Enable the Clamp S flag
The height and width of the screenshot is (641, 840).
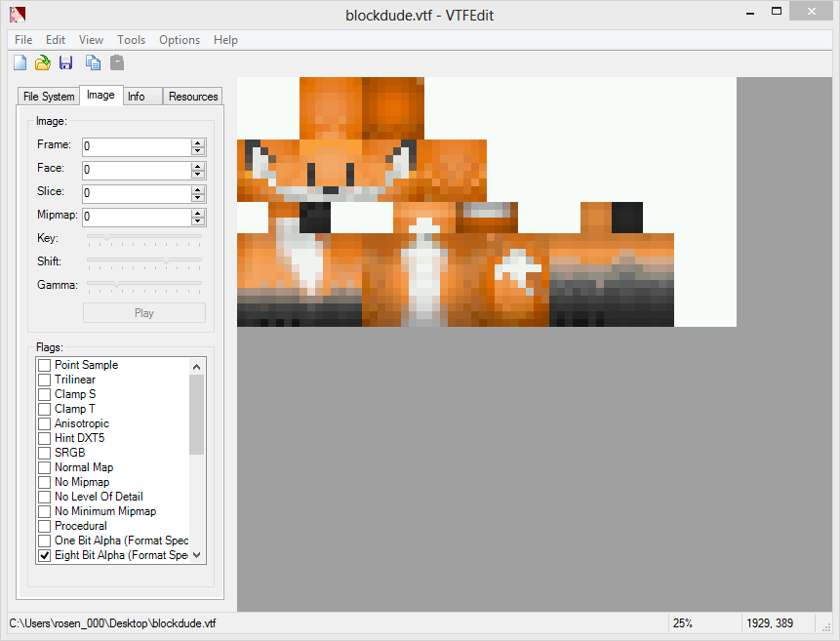45,394
